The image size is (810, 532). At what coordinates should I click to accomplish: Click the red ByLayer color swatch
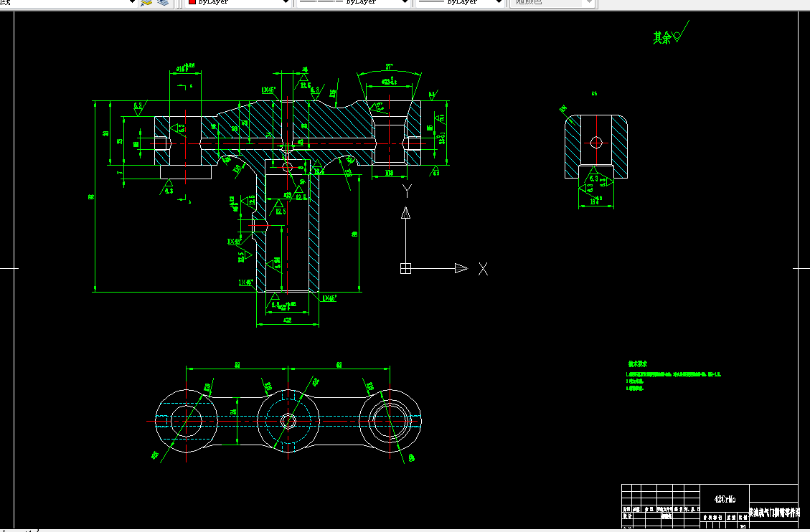(192, 2)
